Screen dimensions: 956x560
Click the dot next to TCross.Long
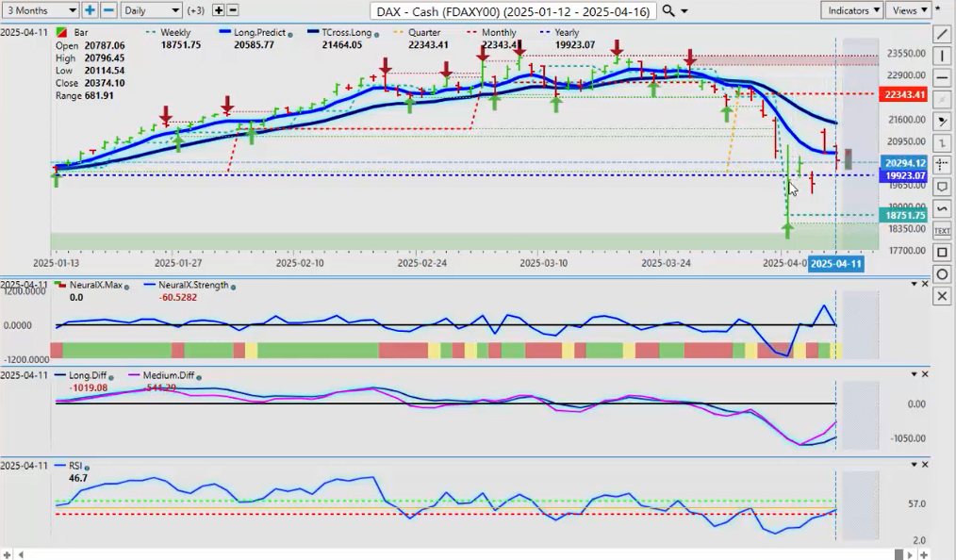[375, 35]
